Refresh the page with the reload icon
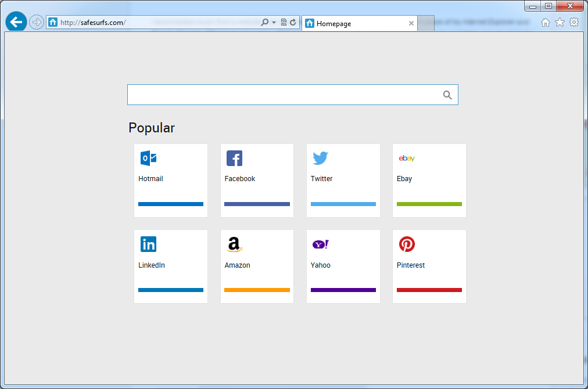The image size is (588, 389). coord(293,22)
